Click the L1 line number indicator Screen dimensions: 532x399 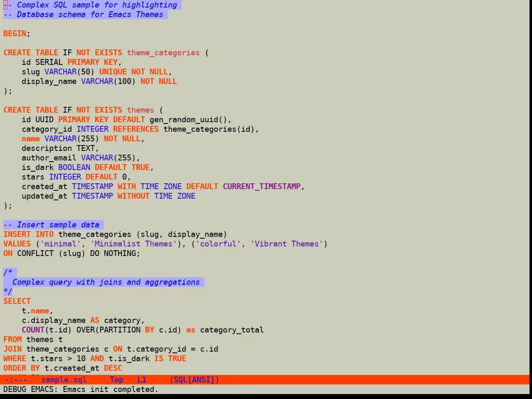pyautogui.click(x=142, y=379)
